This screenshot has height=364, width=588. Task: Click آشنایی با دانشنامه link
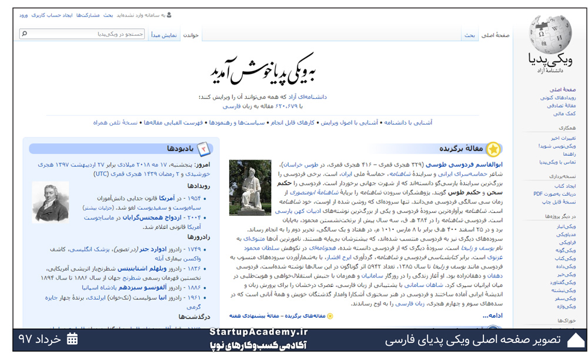408,122
